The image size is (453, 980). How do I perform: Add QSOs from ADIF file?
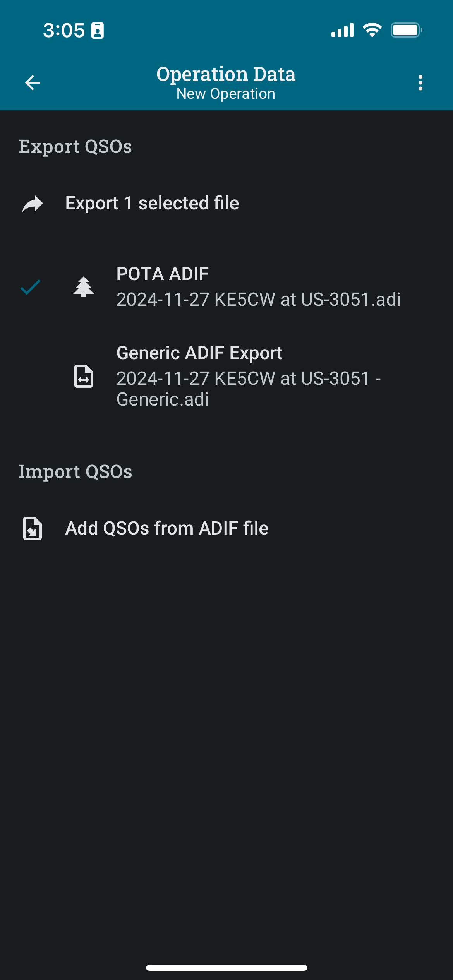click(226, 528)
